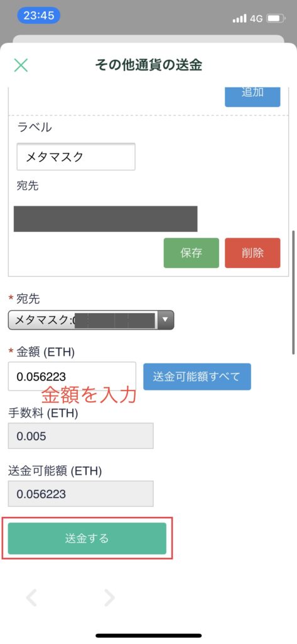
Task: Tap the home indicator bar at the bottom
Action: [148, 635]
